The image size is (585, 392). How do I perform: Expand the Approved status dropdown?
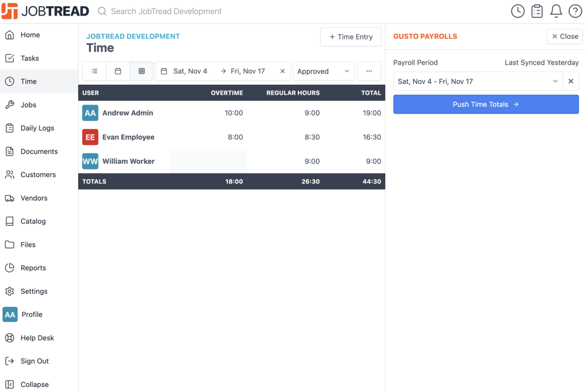[323, 71]
